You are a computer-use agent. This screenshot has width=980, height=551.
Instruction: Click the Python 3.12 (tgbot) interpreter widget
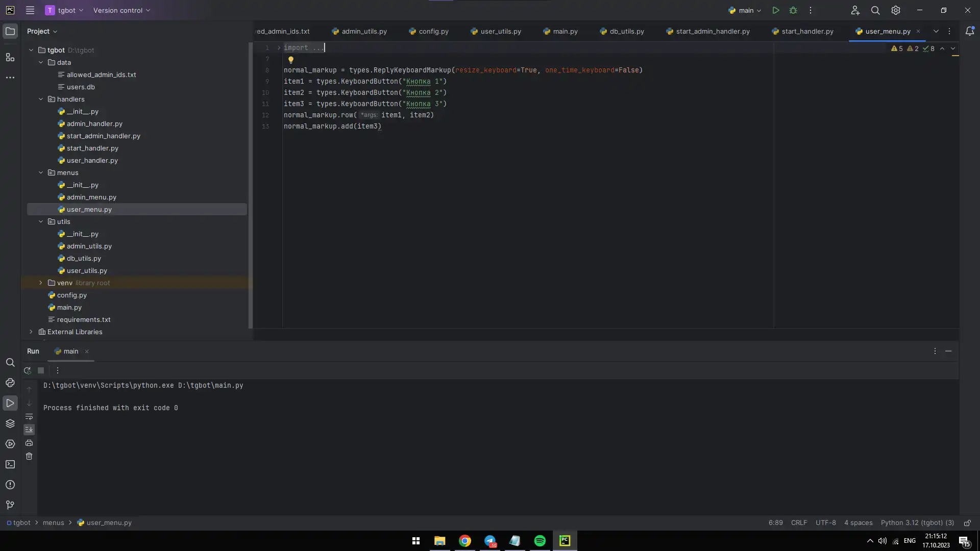[917, 523]
